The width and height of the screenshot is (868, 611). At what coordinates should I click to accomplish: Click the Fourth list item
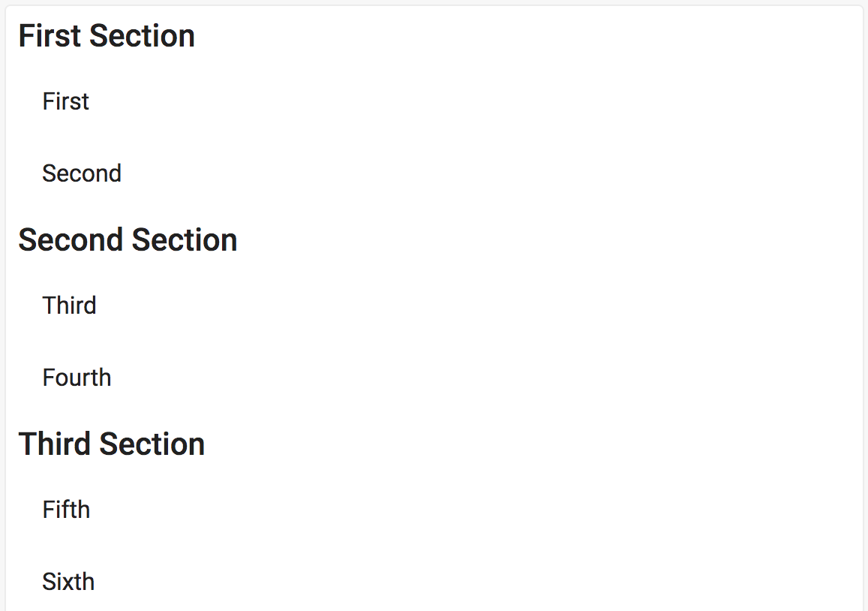click(x=77, y=378)
